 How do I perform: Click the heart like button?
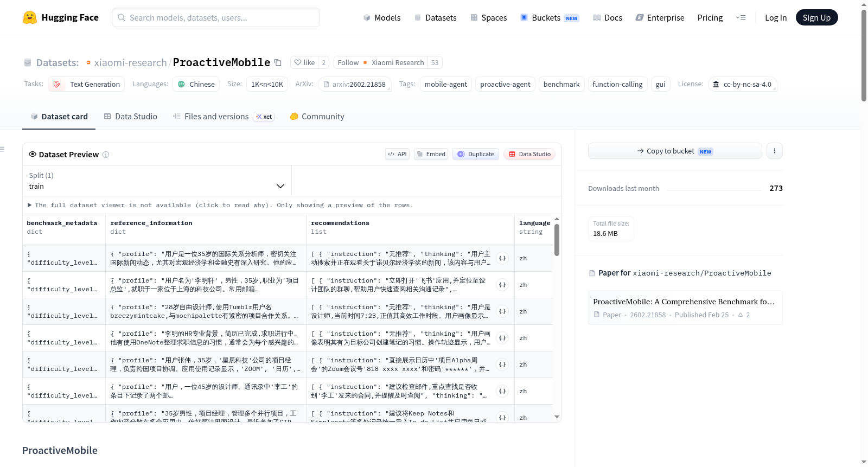click(304, 62)
